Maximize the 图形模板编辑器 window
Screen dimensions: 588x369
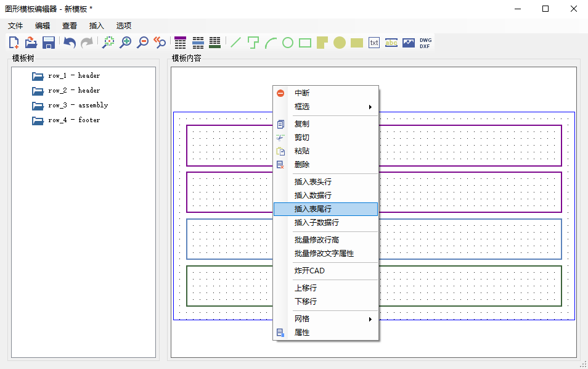545,9
